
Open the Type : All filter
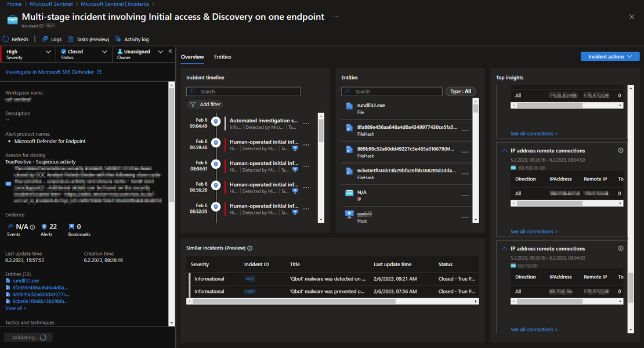[x=461, y=92]
